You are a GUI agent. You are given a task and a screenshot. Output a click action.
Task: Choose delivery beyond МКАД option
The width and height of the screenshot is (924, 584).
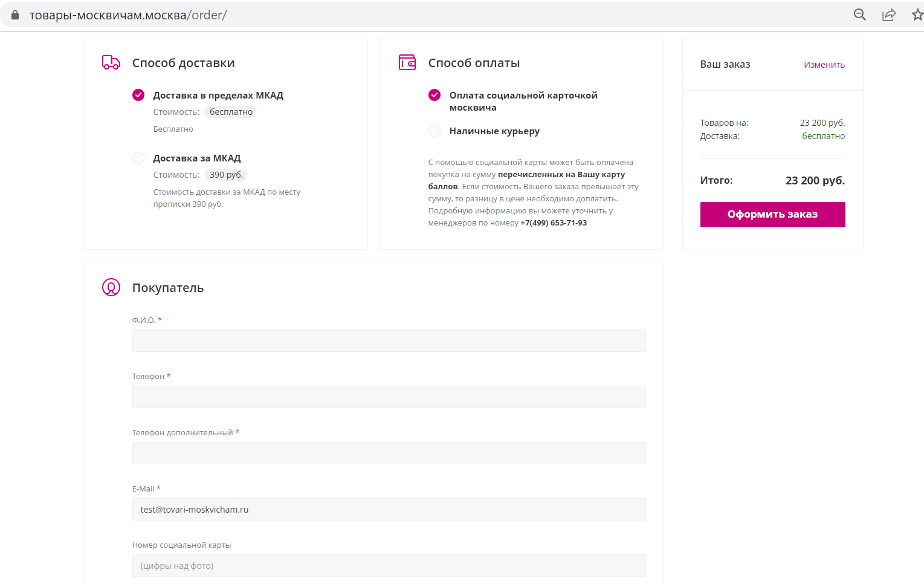(138, 158)
